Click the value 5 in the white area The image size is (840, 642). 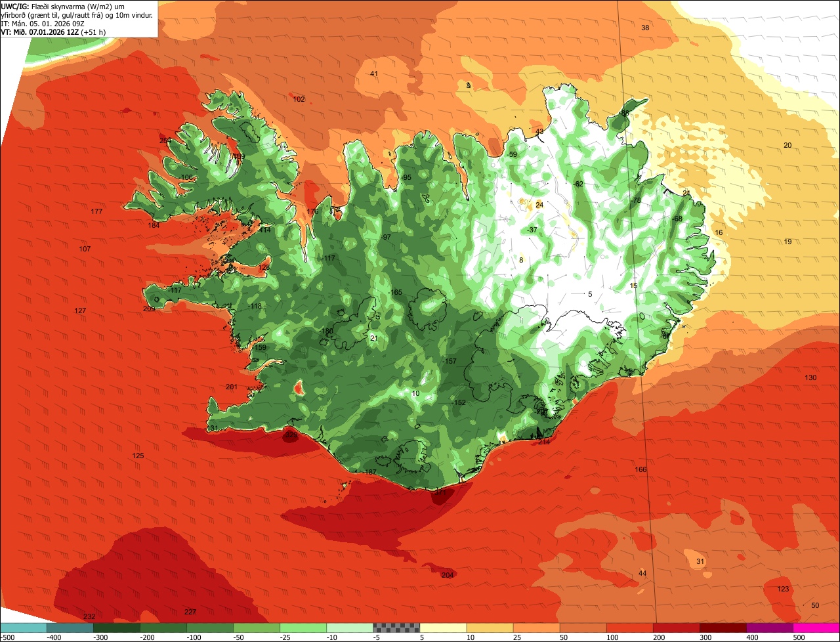pos(590,294)
